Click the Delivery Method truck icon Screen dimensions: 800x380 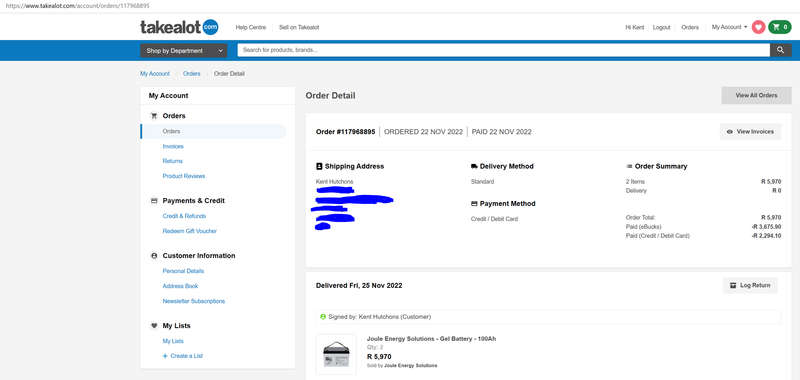point(474,166)
